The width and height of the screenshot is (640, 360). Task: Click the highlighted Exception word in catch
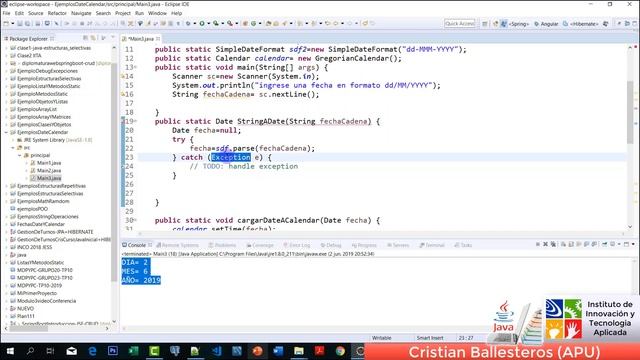[231, 158]
